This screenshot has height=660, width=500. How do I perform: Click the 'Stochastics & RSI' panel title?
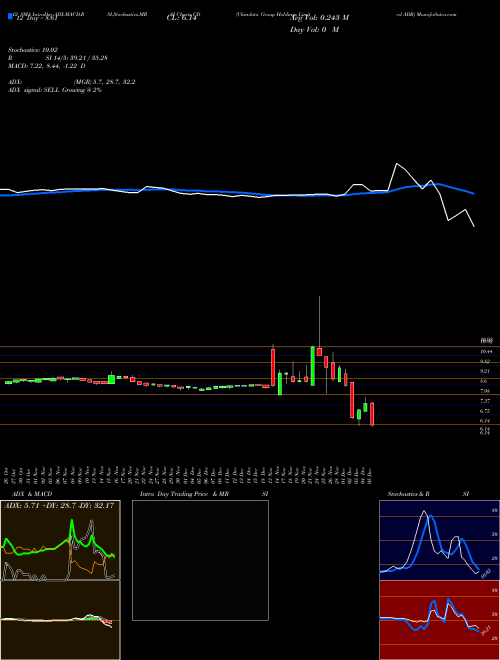428,494
